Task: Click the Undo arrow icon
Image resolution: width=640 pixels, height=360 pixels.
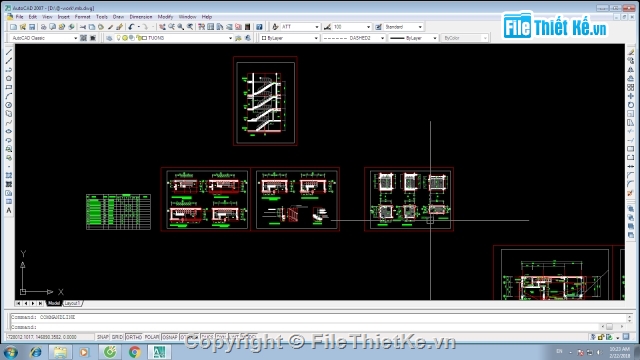Action: click(131, 27)
